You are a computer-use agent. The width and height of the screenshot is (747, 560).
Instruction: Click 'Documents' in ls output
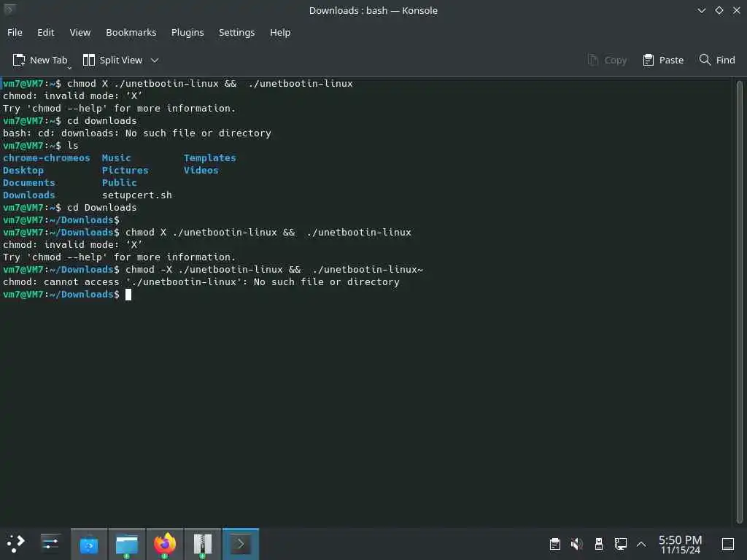click(x=28, y=183)
